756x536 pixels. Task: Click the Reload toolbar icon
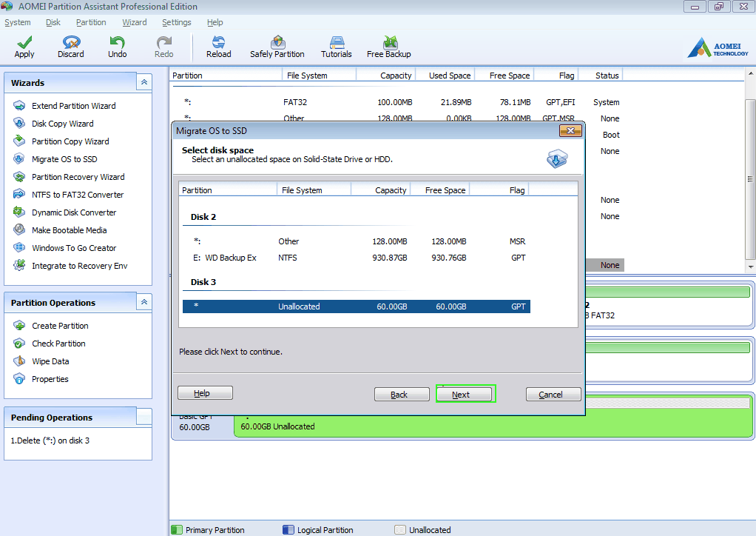218,47
